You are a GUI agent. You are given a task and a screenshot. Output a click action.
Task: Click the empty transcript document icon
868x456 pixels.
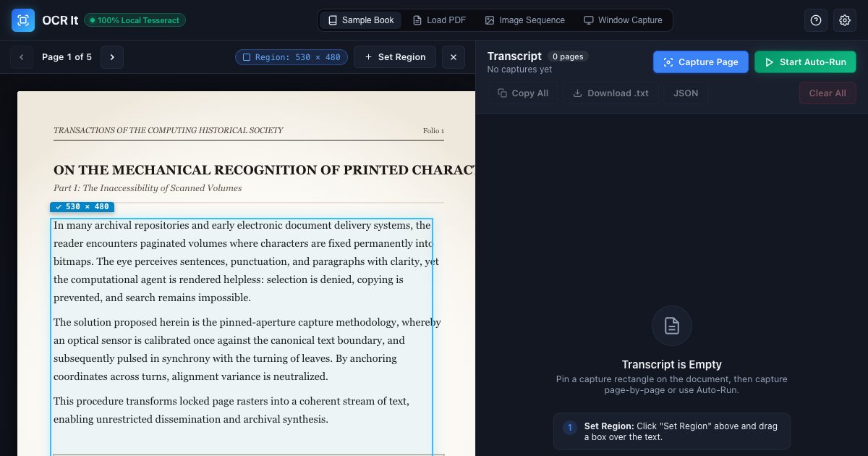(672, 326)
